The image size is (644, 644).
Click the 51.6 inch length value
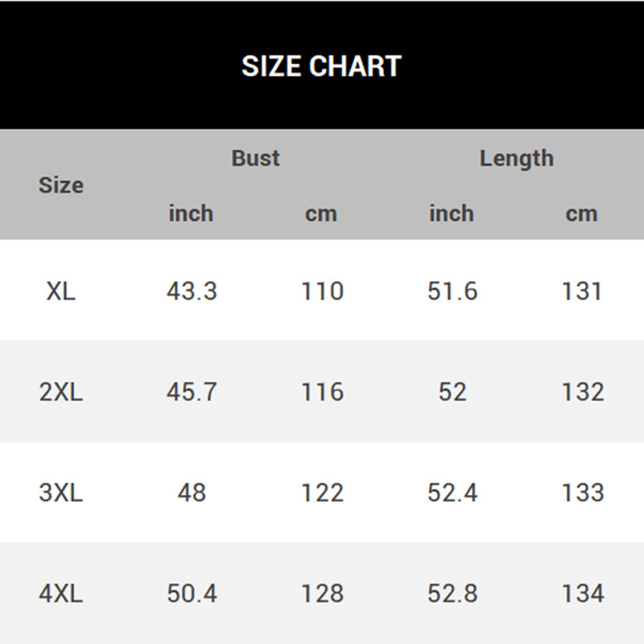point(452,291)
